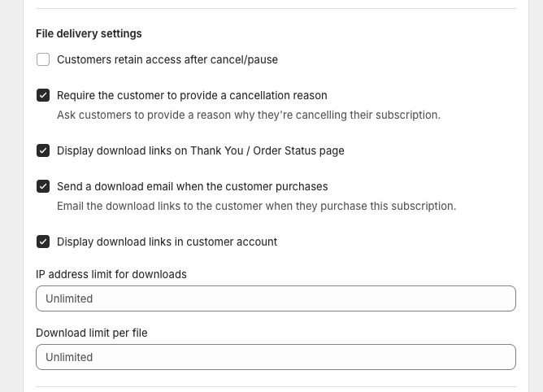Disable Send a download email checkbox
543x392 pixels.
click(43, 186)
